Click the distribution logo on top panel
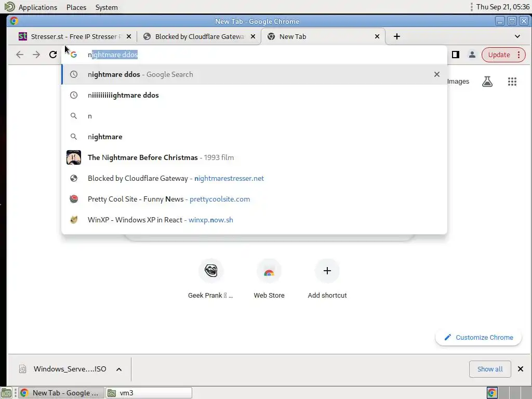The height and width of the screenshot is (399, 532). click(10, 7)
